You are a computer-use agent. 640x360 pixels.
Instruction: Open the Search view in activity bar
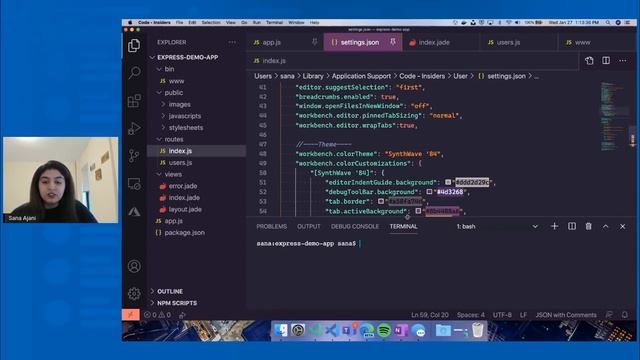tap(134, 73)
